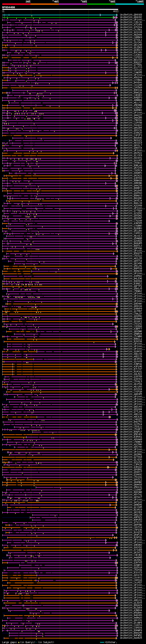Open hit UniRef100_A8ZKH4
The image size is (146, 644).
coord(131,35)
